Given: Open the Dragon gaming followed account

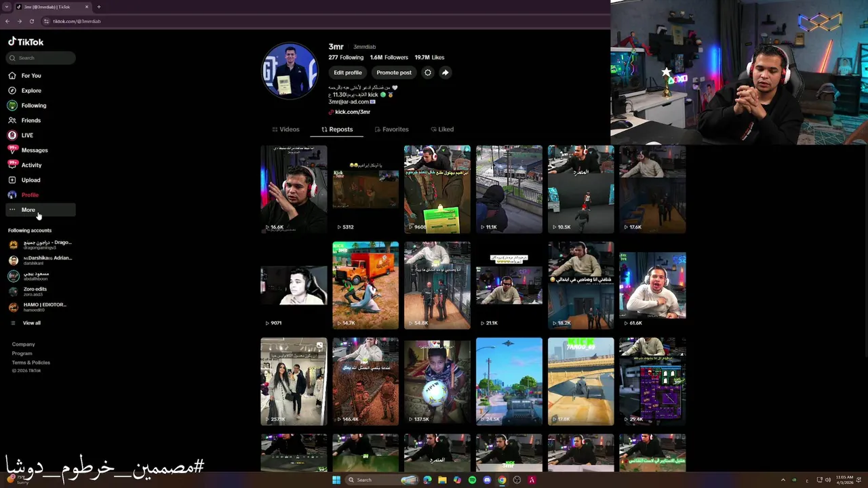Looking at the screenshot, I should (x=40, y=244).
